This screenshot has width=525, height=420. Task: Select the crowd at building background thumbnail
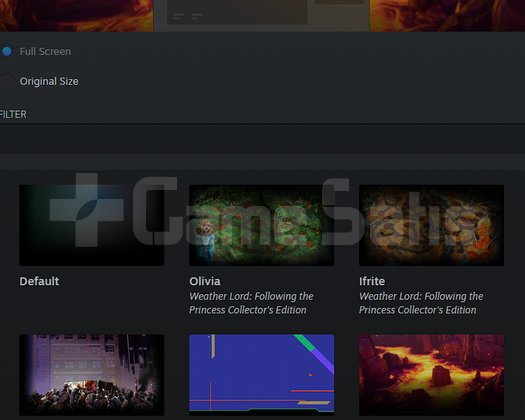92,375
